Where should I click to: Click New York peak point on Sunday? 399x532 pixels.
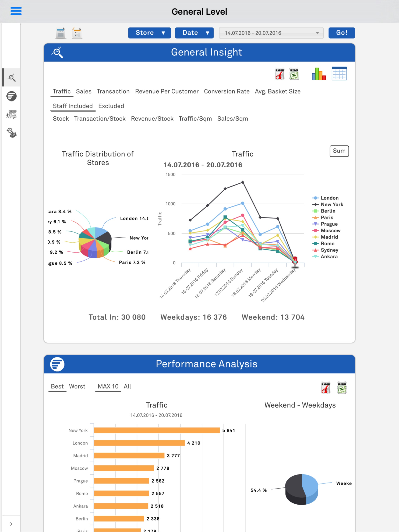pos(243,182)
